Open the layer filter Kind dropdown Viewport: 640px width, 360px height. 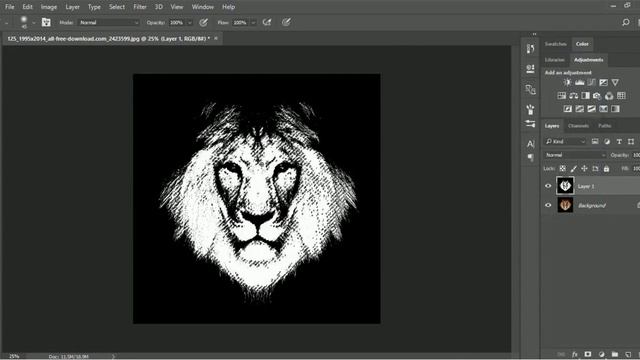click(566, 142)
